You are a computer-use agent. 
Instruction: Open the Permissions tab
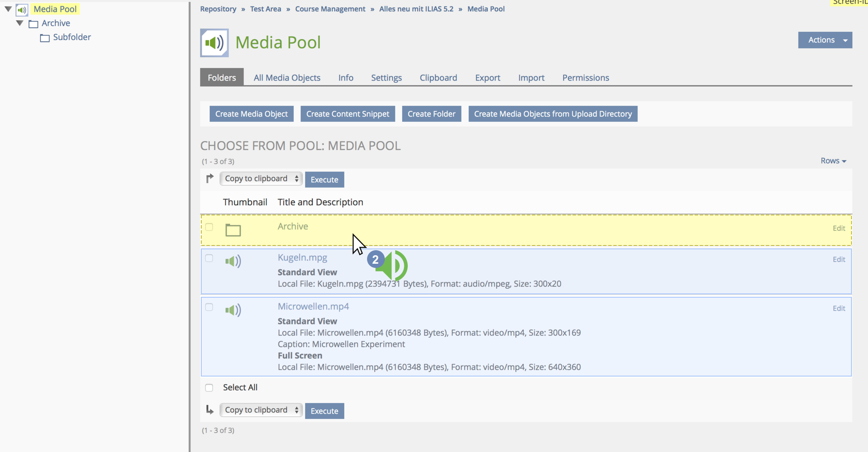click(x=585, y=78)
